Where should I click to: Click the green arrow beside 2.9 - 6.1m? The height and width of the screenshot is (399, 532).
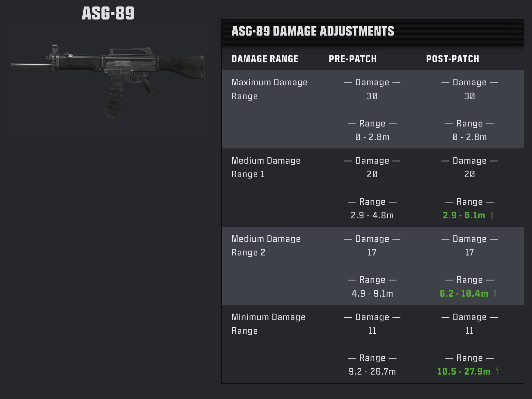(492, 215)
